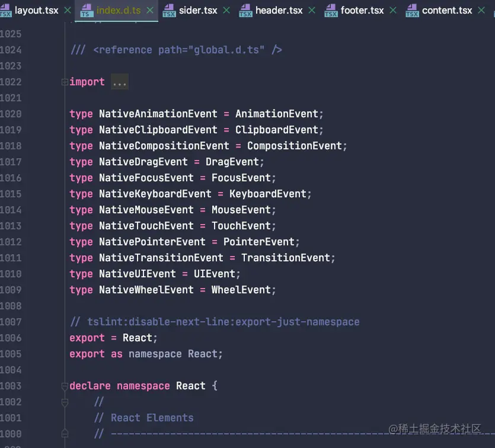Click the TSX file icon on layout.tsx tab
This screenshot has height=448, width=495.
point(6,10)
